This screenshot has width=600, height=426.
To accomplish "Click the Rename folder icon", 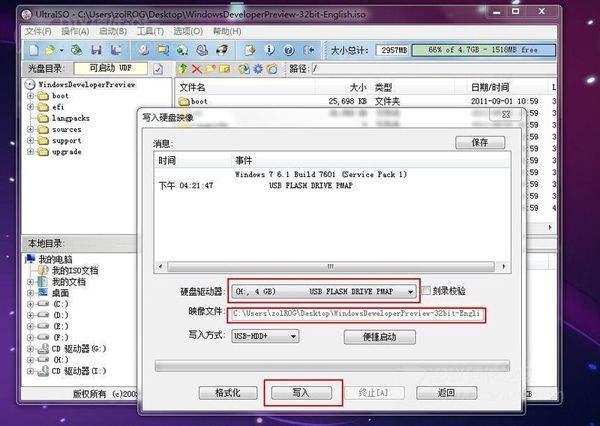I will click(x=225, y=69).
